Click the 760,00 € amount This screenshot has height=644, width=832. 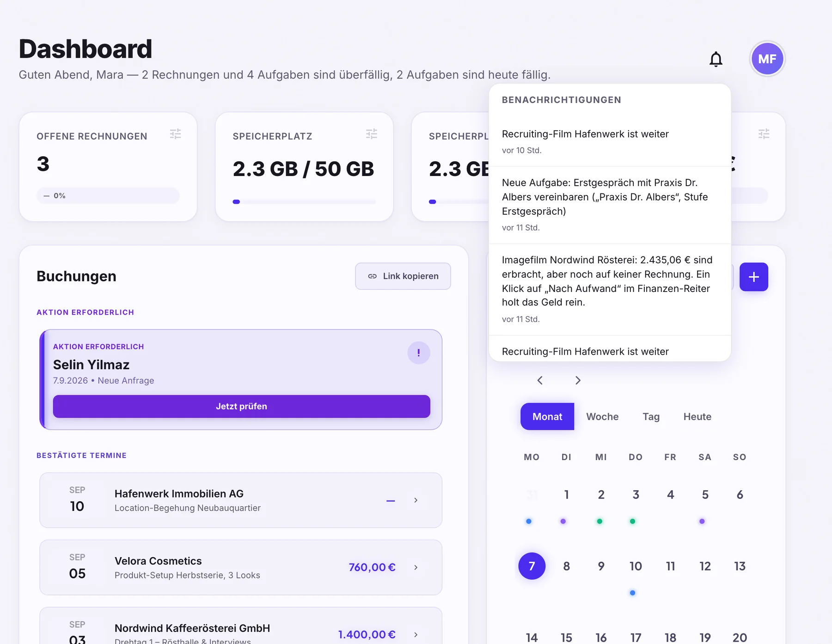(x=372, y=567)
